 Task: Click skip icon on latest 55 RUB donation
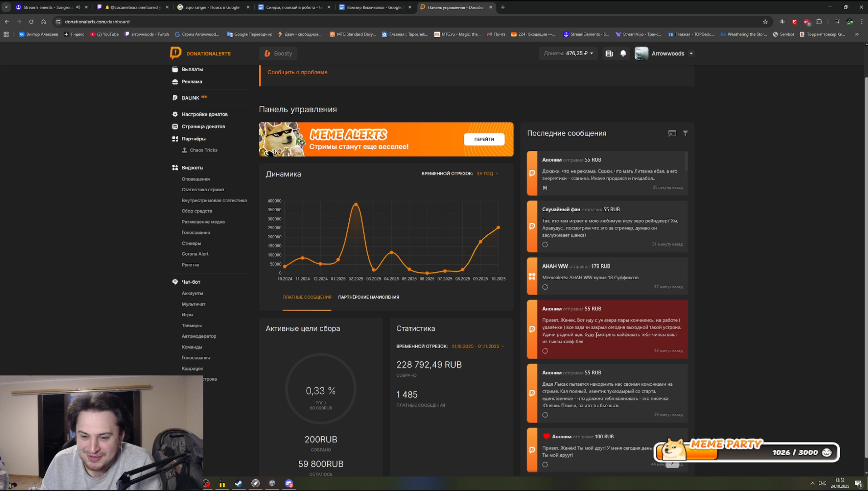(545, 188)
